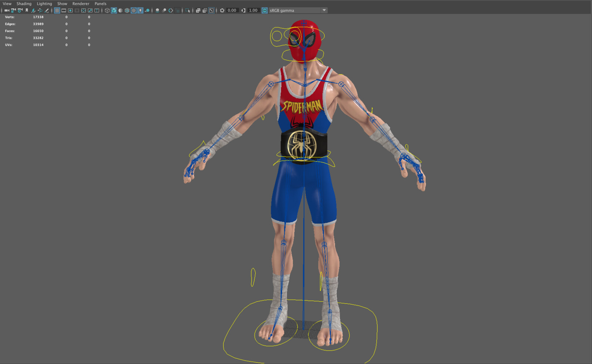Click the camera Bookmarks icon
The width and height of the screenshot is (592, 364).
[x=27, y=10]
